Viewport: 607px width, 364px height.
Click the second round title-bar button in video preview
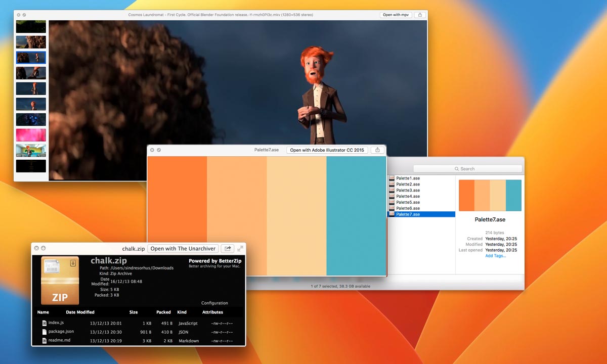tap(25, 15)
